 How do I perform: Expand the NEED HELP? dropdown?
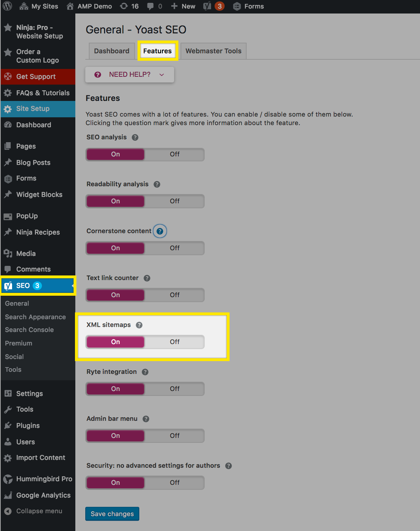pyautogui.click(x=130, y=75)
